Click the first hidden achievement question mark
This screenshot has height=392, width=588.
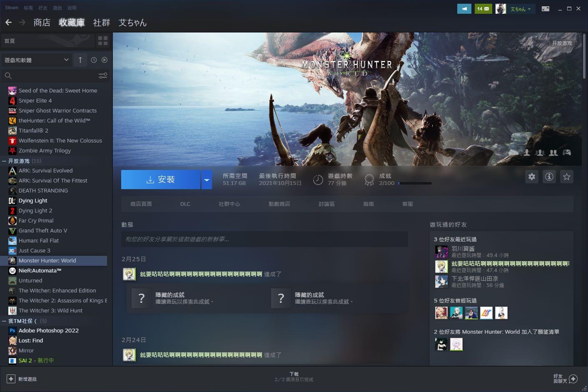tap(142, 298)
